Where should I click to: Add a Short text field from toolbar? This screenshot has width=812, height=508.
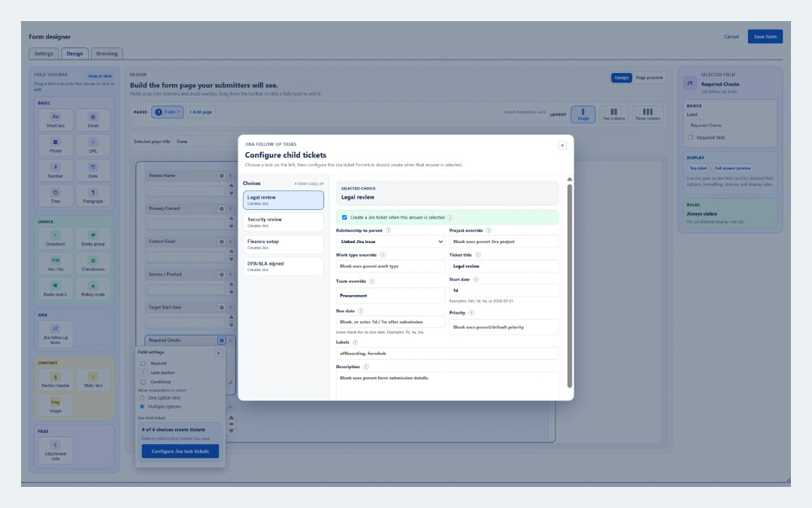(56, 120)
